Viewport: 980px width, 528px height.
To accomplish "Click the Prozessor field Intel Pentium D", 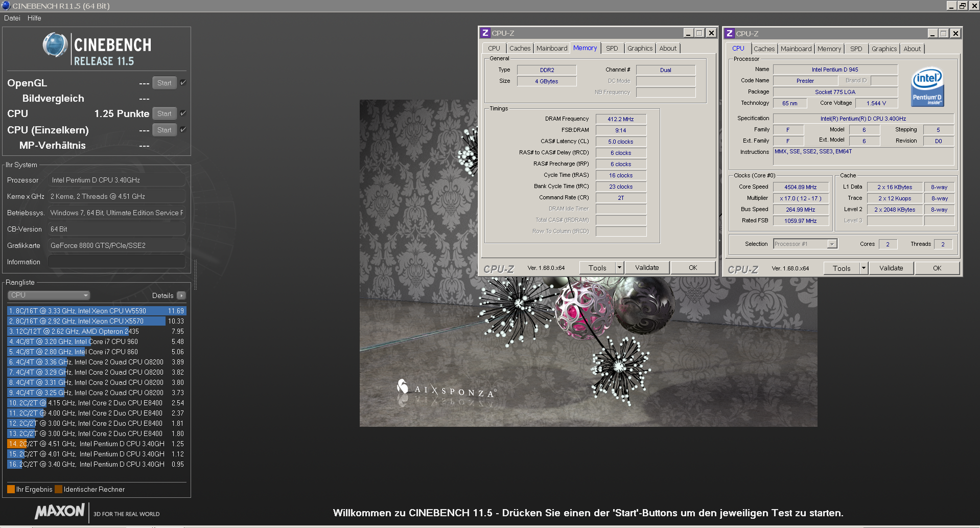I will (116, 180).
